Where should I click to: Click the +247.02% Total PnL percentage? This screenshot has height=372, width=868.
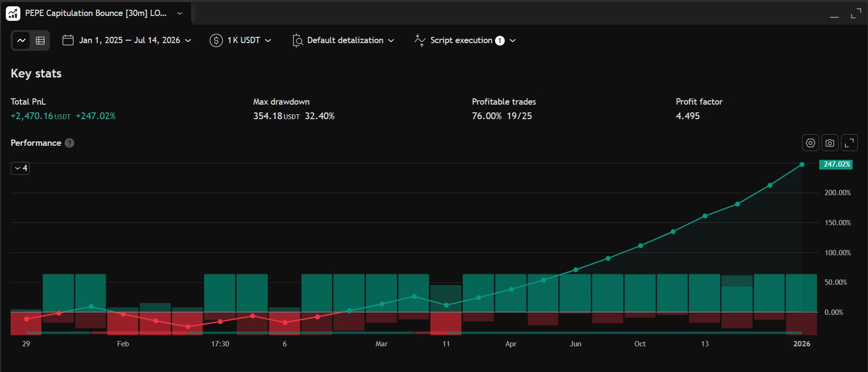tap(96, 116)
